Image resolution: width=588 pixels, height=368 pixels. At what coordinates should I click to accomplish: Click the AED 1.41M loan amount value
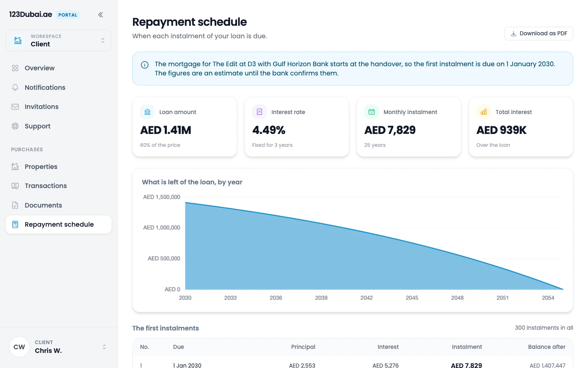[166, 130]
